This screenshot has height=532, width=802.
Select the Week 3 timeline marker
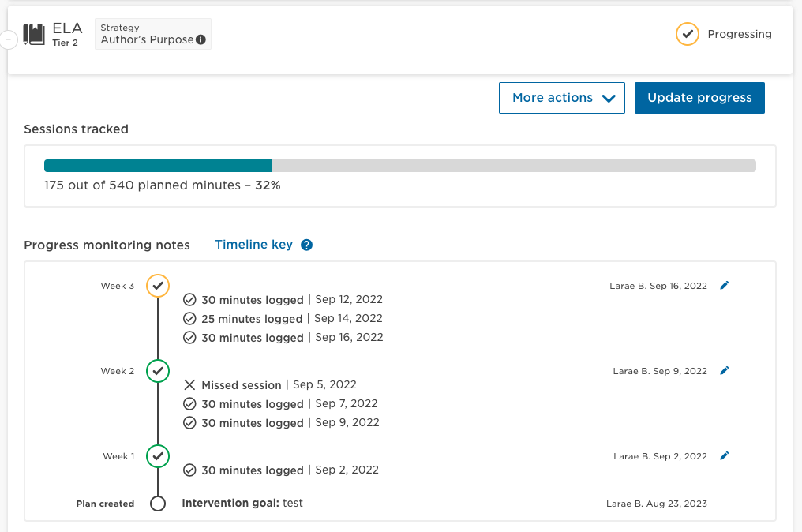[x=158, y=286]
